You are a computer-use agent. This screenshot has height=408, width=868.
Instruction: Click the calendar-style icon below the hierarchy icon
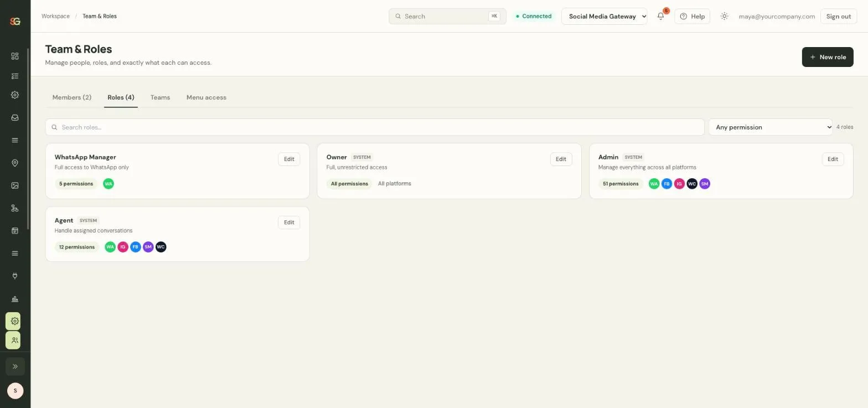pos(15,230)
